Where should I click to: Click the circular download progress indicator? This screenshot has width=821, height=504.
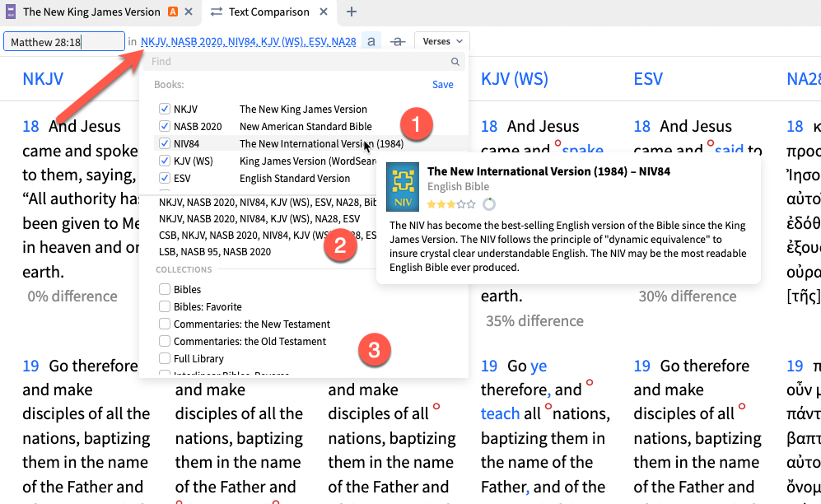point(489,204)
